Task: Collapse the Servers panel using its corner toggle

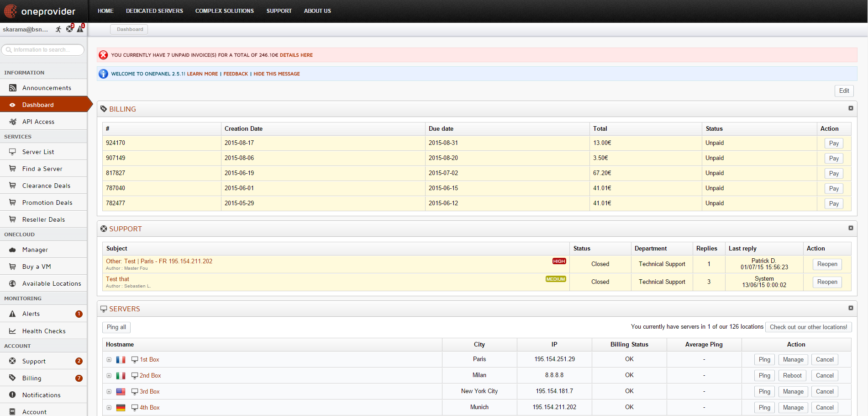Action: point(851,308)
